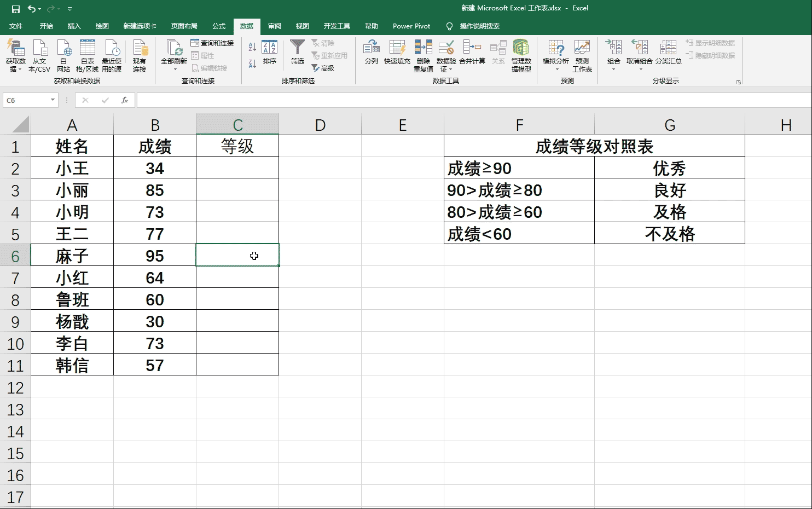Open the Sort (排序) dialog icon
The width and height of the screenshot is (812, 509).
[x=269, y=48]
